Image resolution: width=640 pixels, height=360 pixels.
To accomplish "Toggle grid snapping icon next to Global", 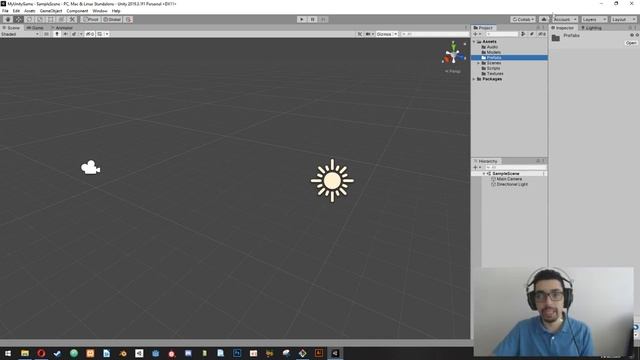I will tap(128, 19).
